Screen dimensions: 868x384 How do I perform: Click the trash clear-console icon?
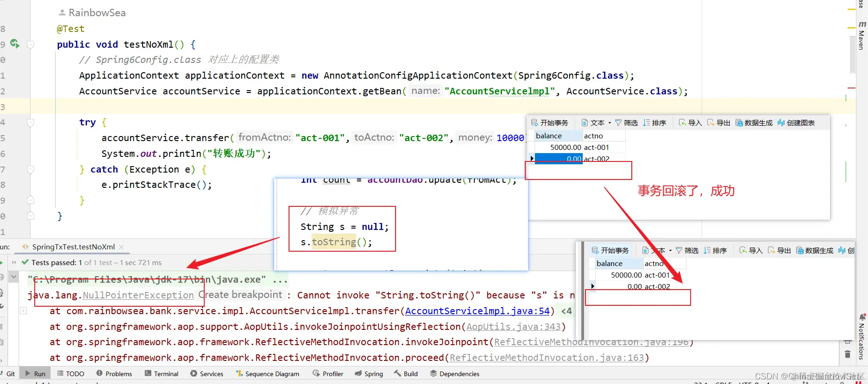pyautogui.click(x=848, y=354)
